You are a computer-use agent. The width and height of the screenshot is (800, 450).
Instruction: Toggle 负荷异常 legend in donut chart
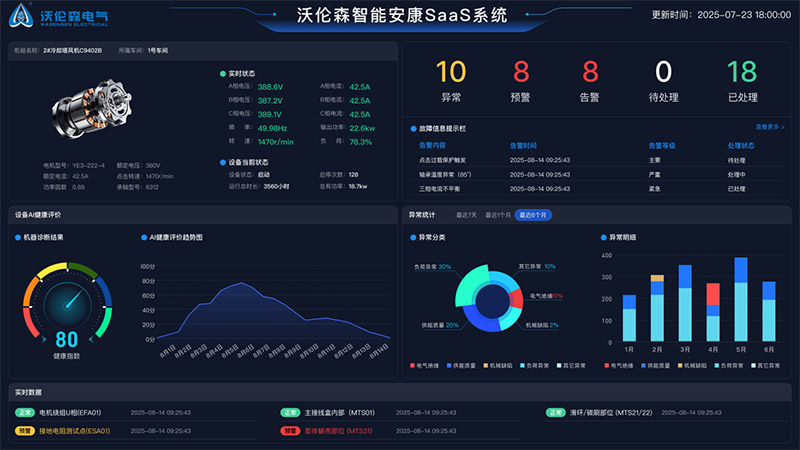pyautogui.click(x=525, y=365)
